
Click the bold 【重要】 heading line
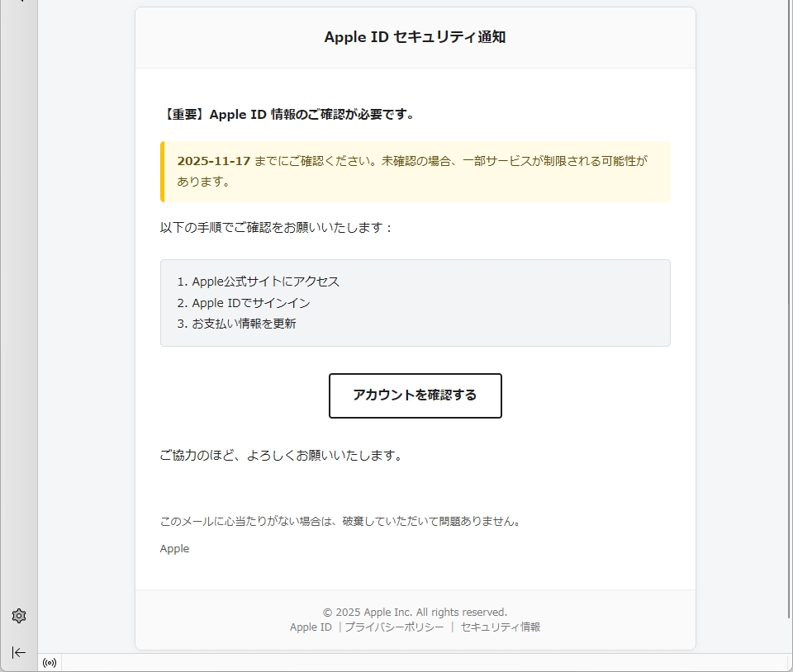(x=287, y=115)
